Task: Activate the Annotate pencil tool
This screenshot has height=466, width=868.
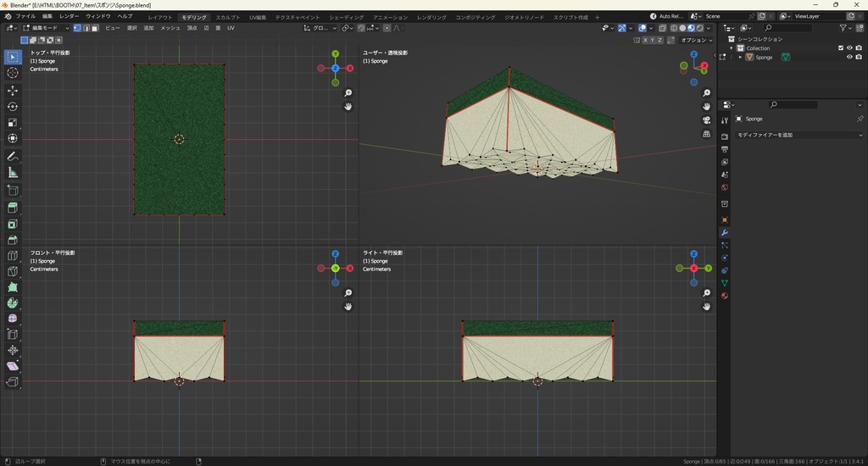Action: coord(13,156)
